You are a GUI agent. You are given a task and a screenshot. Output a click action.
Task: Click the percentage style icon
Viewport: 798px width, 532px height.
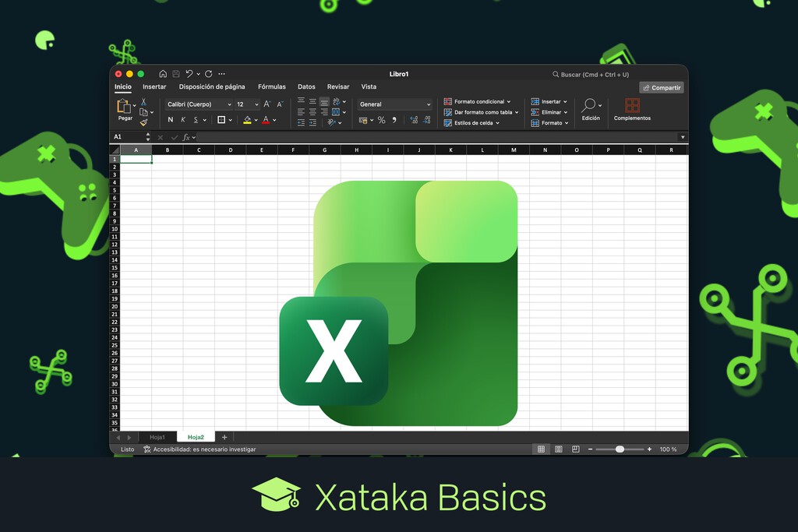(x=382, y=119)
